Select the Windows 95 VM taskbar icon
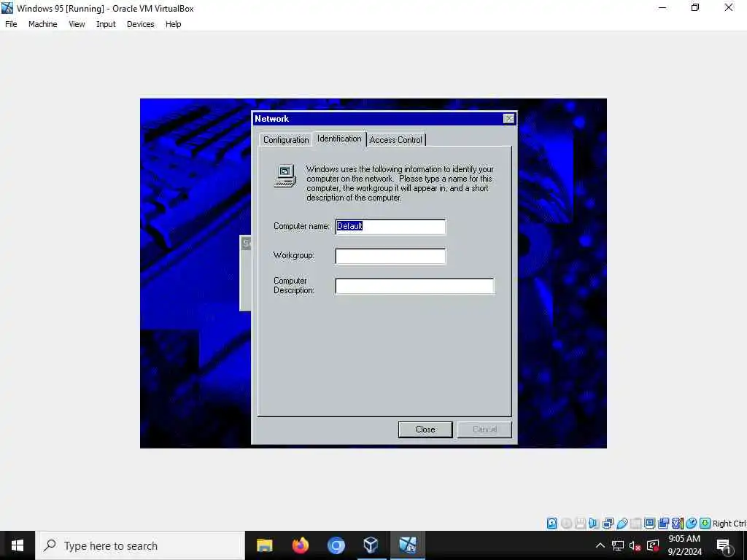 [x=407, y=545]
